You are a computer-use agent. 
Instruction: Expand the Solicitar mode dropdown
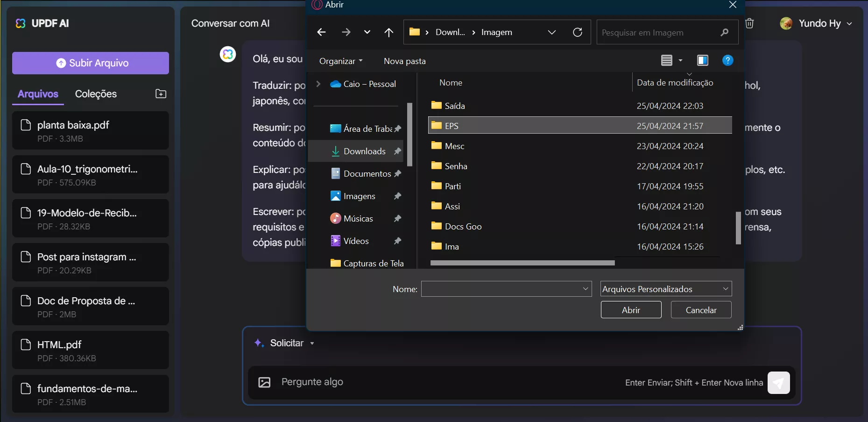[x=312, y=343]
